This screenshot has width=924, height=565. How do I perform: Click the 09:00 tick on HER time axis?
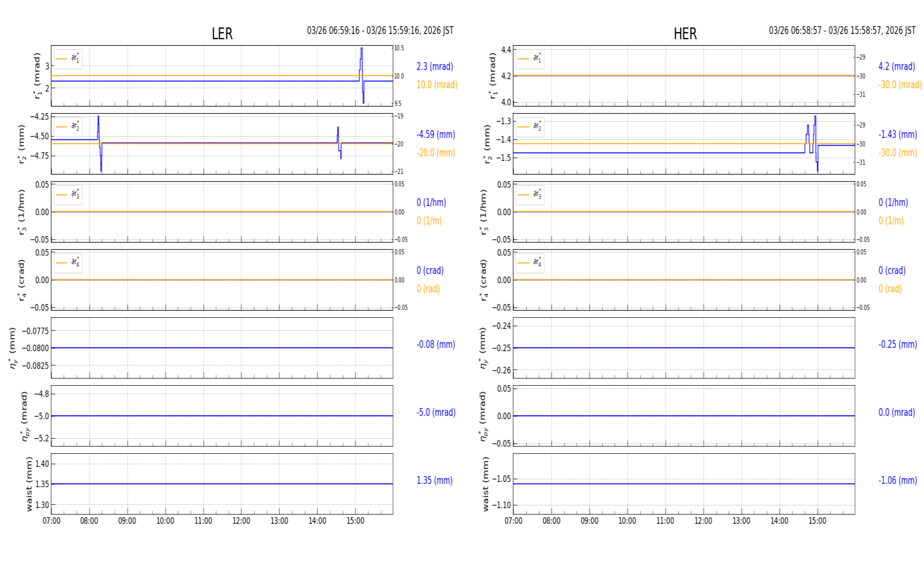pyautogui.click(x=589, y=521)
